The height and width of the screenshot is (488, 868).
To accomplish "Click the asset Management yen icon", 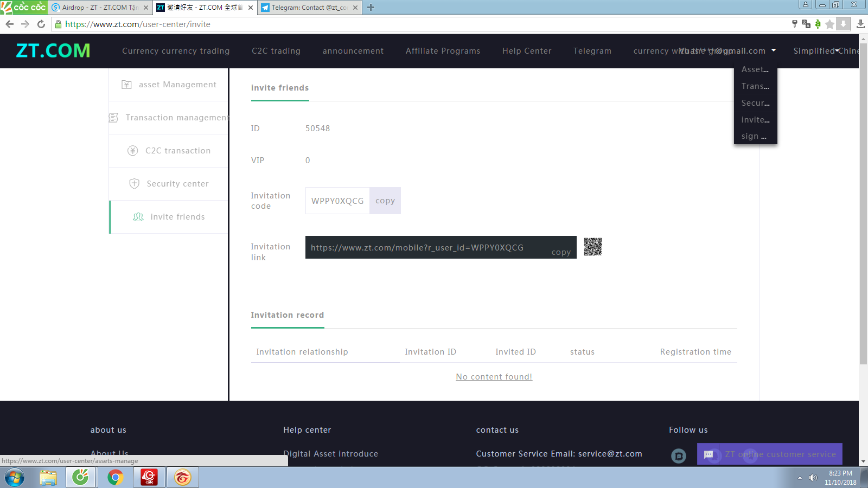I will (126, 85).
